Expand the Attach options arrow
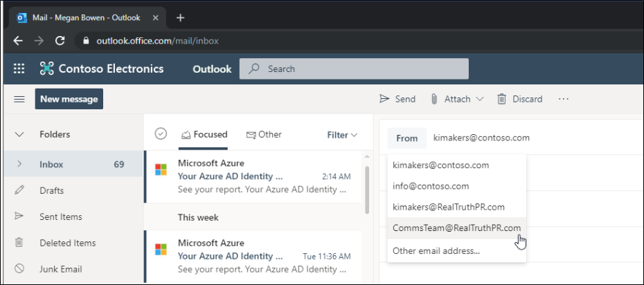Screen dimensions: 644x285 tap(479, 99)
